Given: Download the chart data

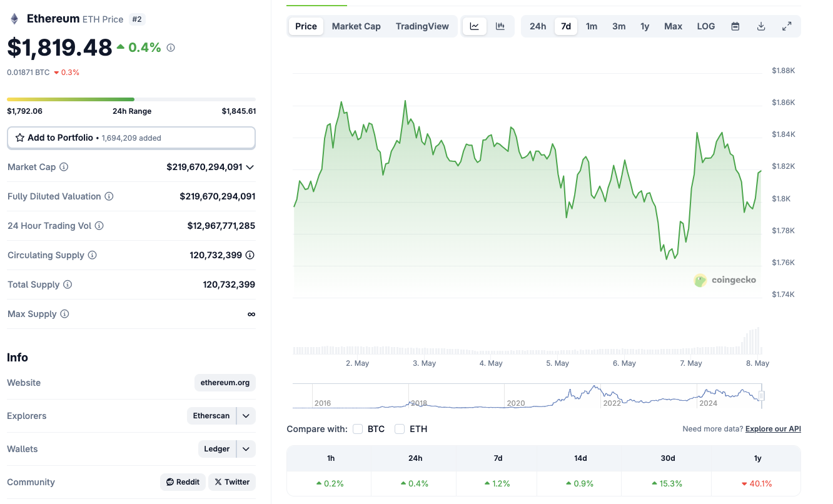Looking at the screenshot, I should pos(761,26).
